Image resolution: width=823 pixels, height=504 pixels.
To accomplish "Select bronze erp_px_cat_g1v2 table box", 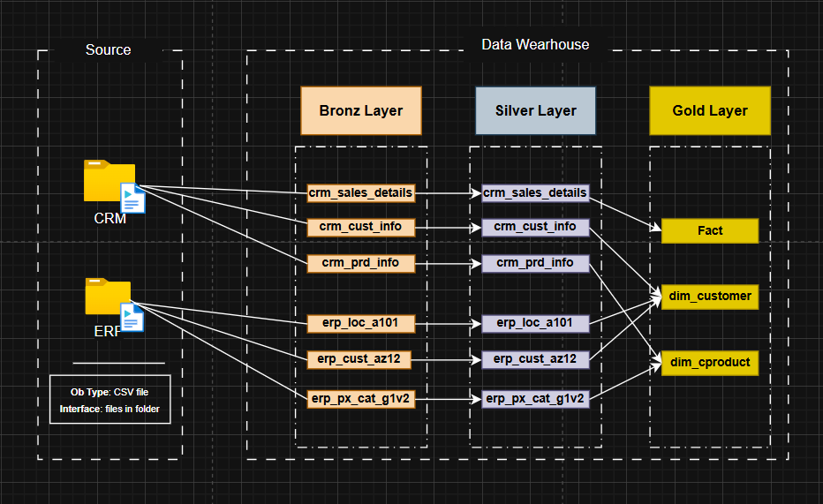I will coord(360,399).
